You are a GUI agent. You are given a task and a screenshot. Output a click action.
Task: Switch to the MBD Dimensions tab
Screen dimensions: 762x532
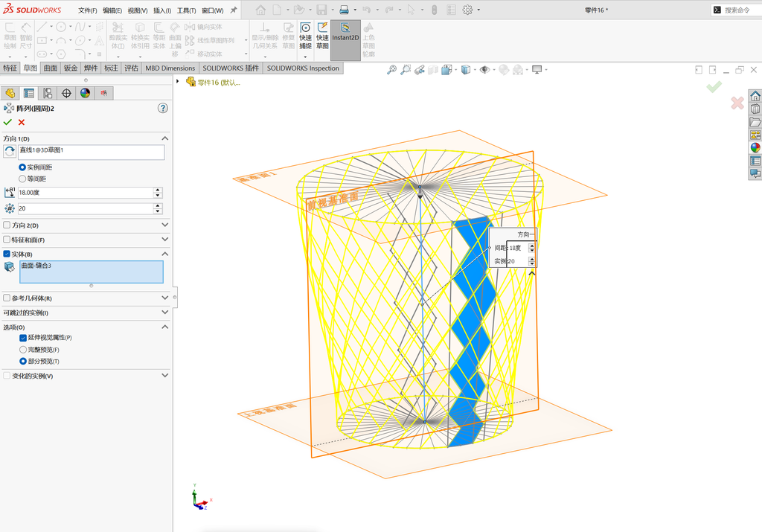pos(170,68)
